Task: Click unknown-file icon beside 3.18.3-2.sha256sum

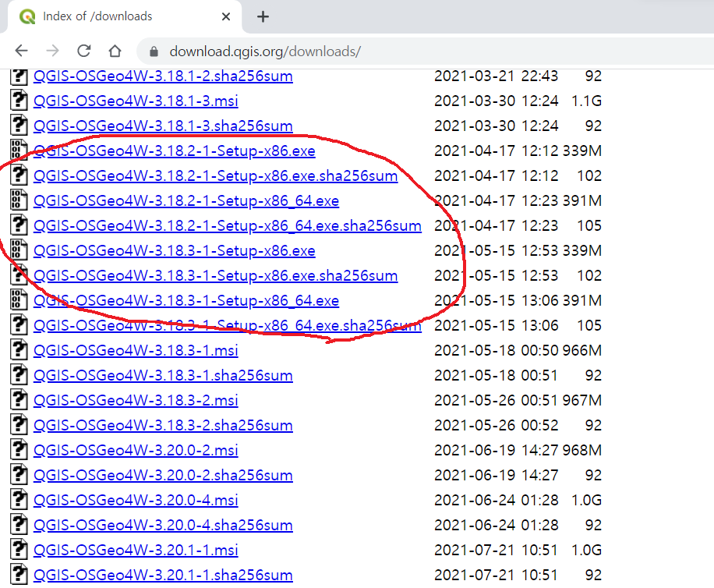Action: coord(19,424)
